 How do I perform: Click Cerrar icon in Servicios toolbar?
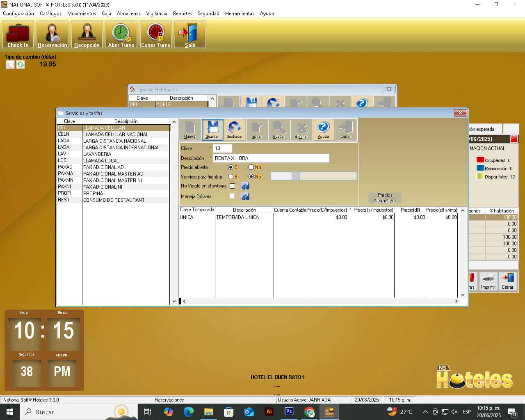[346, 130]
